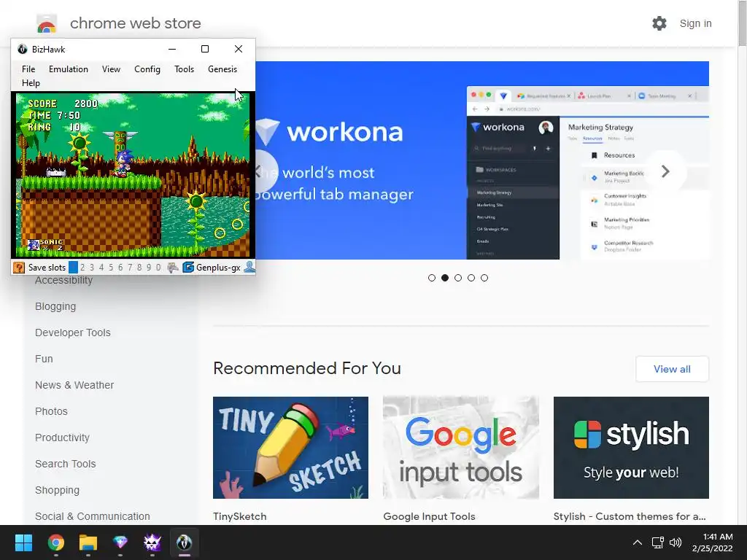Open the Fun category
Screen dimensions: 747x560
click(x=44, y=359)
